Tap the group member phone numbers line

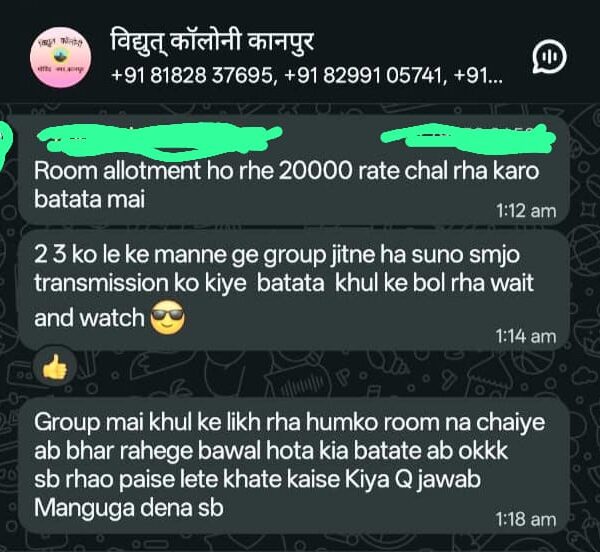(x=307, y=75)
